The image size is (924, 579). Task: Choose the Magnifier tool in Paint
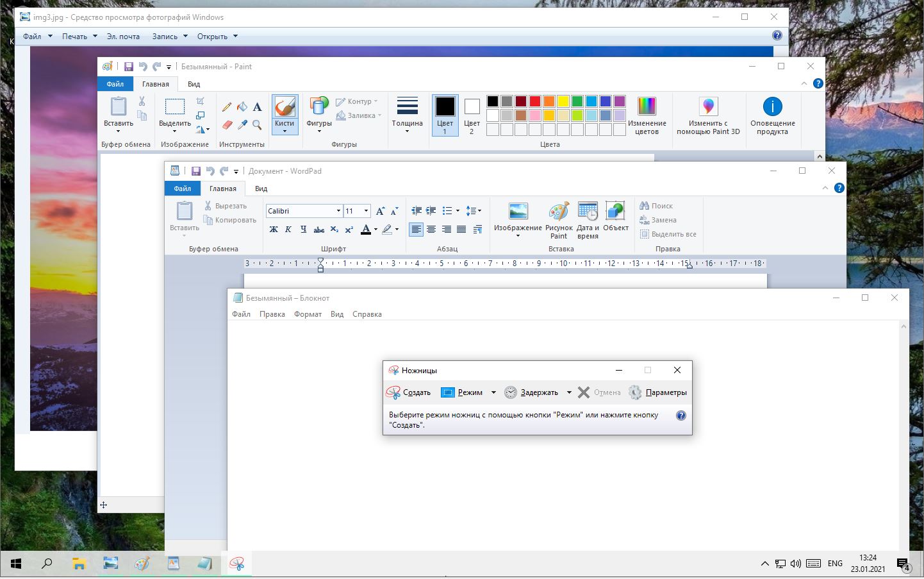click(257, 124)
